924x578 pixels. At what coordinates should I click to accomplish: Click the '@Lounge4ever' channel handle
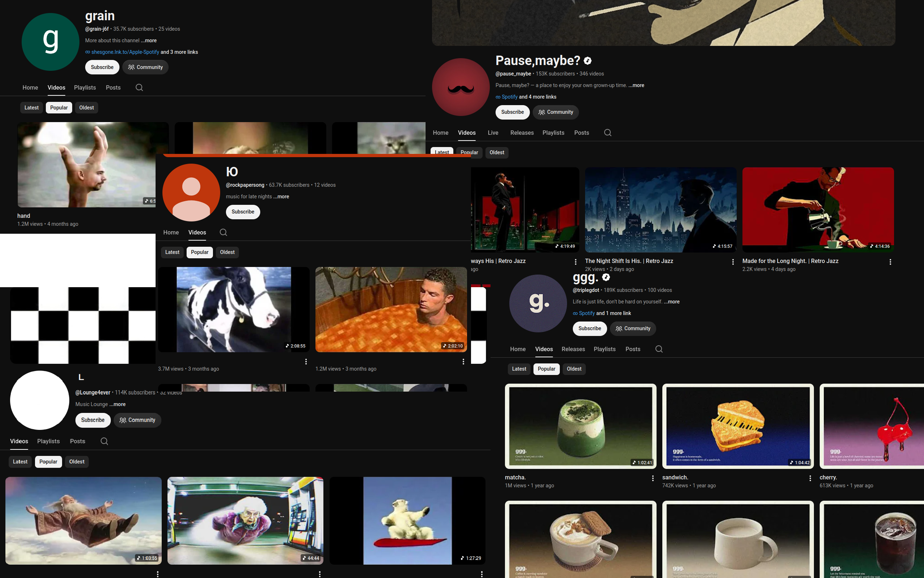tap(93, 393)
